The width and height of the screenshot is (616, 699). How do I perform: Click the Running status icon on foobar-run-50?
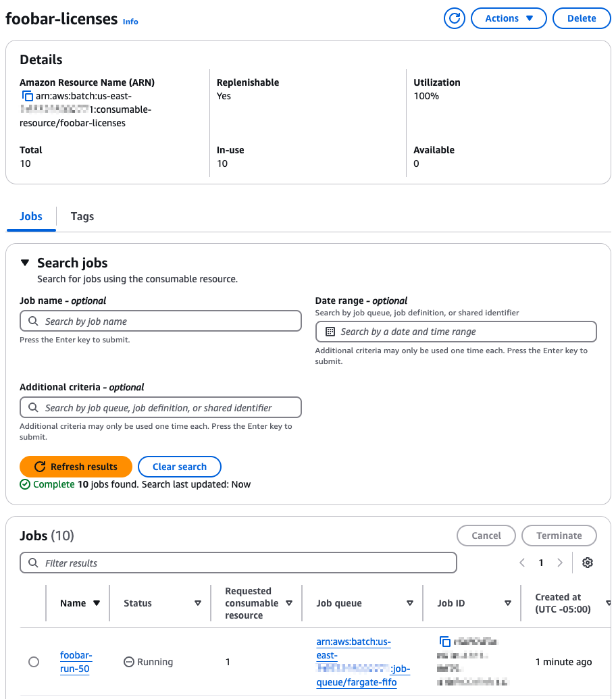[x=128, y=662]
